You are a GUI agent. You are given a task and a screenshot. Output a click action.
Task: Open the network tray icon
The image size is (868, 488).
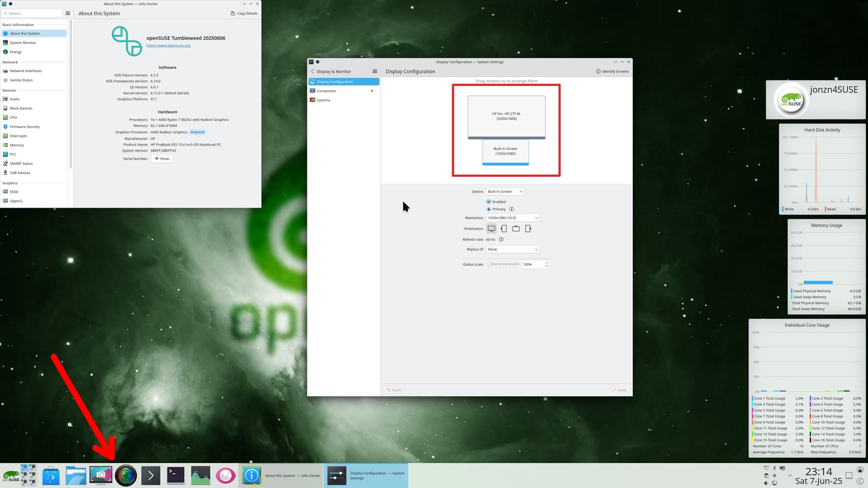pos(774,483)
